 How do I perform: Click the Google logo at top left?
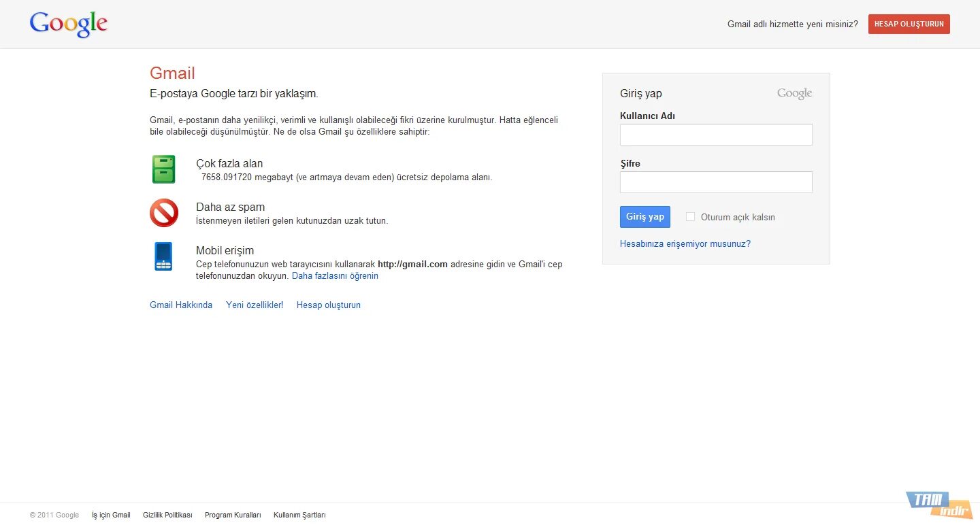click(x=68, y=24)
